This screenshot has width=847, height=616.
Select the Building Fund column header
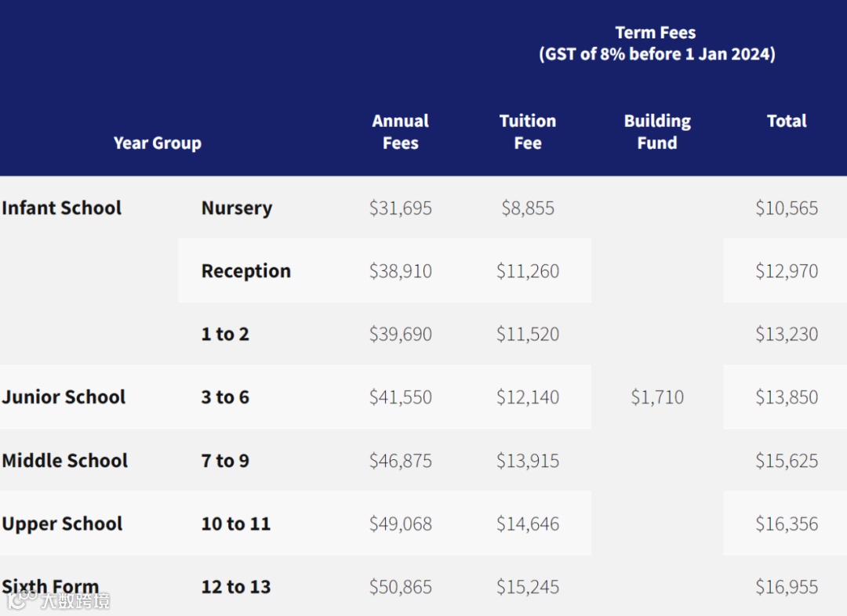[657, 132]
